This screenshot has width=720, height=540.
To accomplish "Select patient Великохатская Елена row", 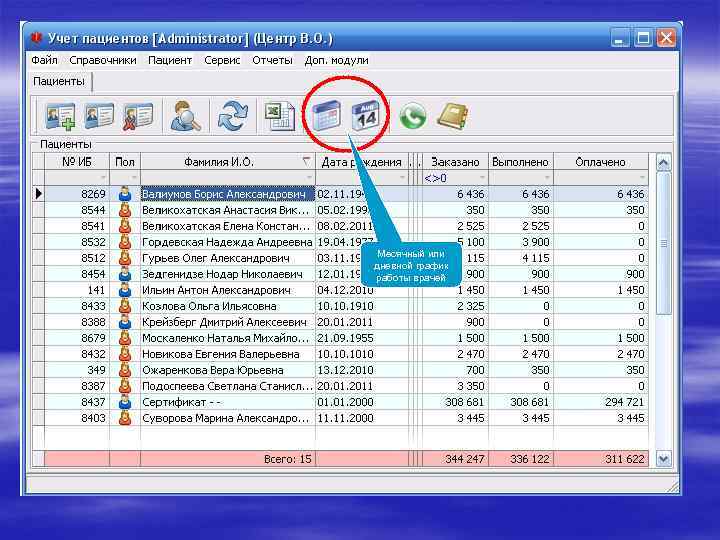I will (x=228, y=226).
